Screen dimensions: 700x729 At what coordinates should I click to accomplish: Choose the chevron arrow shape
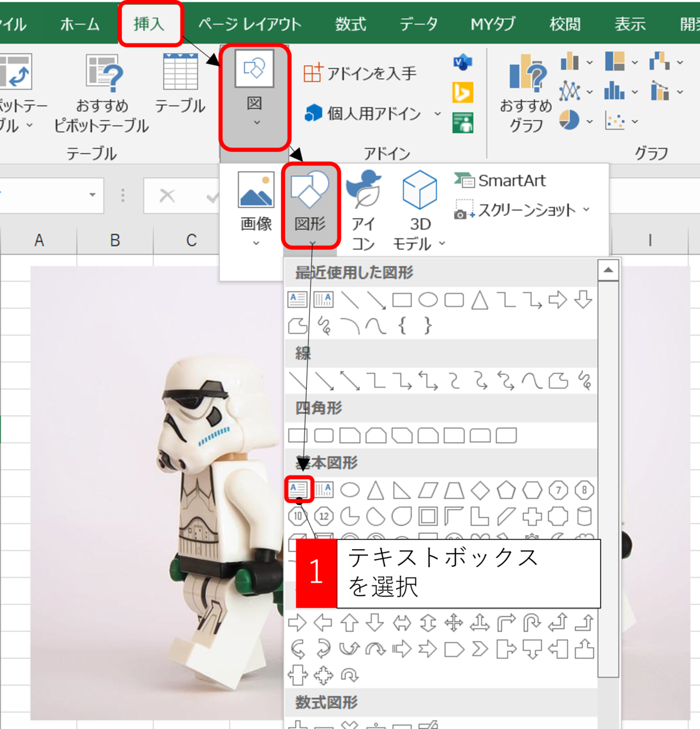pyautogui.click(x=480, y=649)
